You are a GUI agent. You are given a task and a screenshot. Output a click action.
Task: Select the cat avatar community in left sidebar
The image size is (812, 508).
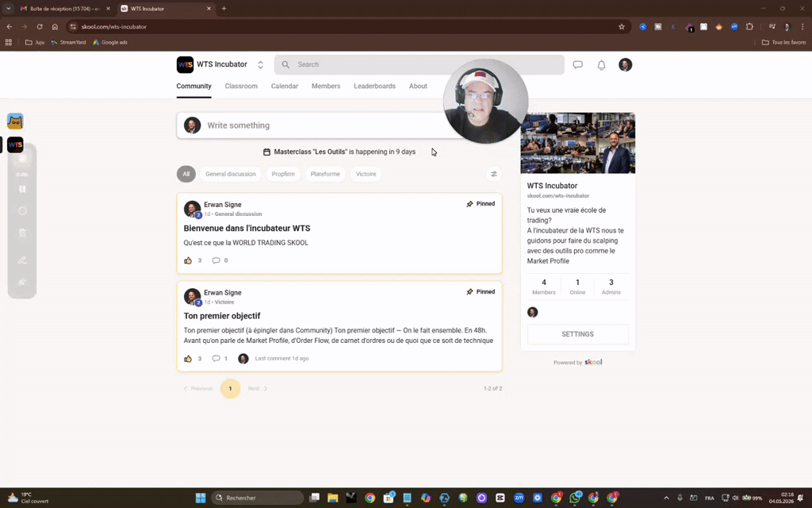pos(15,121)
